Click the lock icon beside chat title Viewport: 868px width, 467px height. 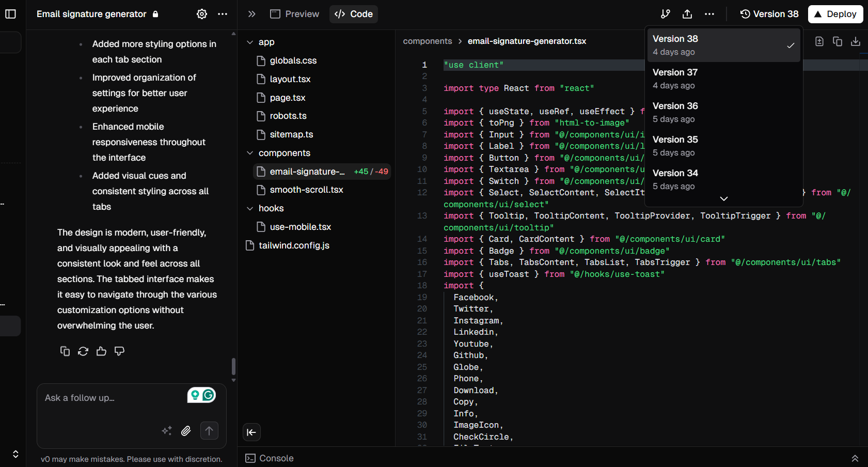coord(155,14)
